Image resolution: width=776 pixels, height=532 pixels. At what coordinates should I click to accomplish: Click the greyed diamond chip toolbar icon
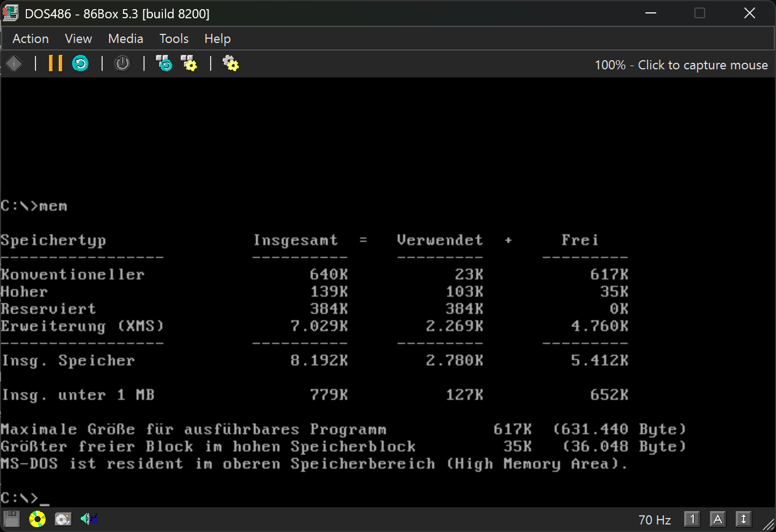tap(14, 63)
